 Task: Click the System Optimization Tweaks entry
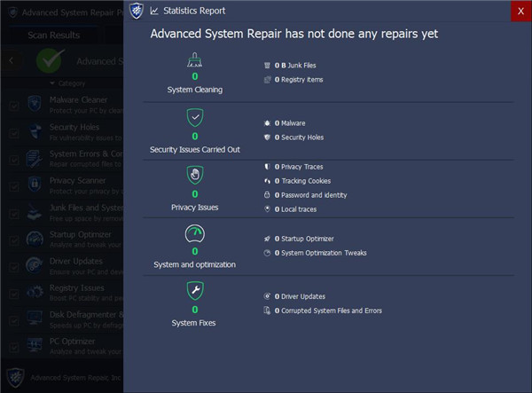point(324,253)
